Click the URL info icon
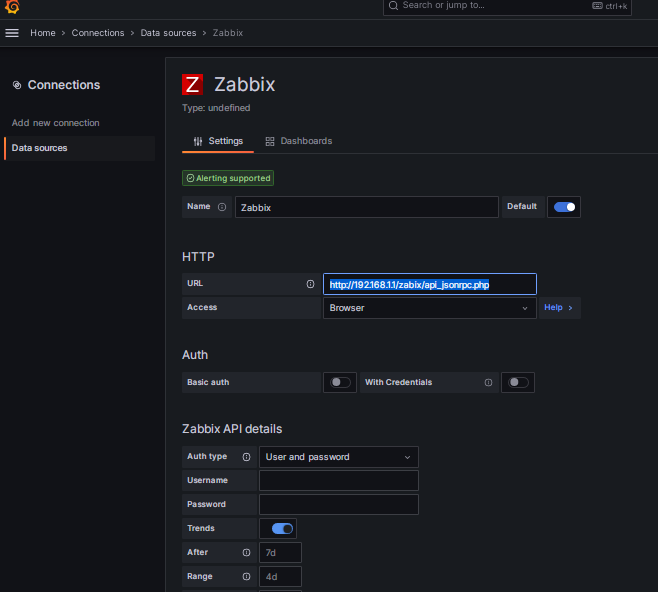The image size is (658, 592). [310, 284]
